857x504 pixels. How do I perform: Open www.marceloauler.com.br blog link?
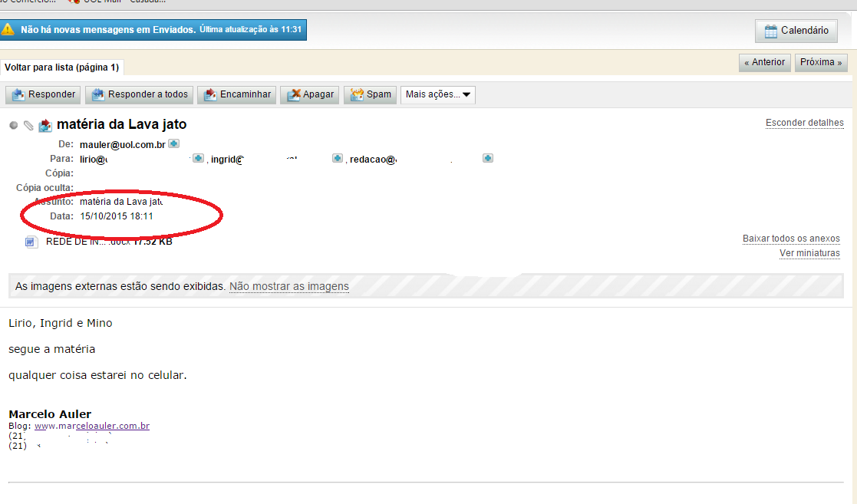coord(92,426)
